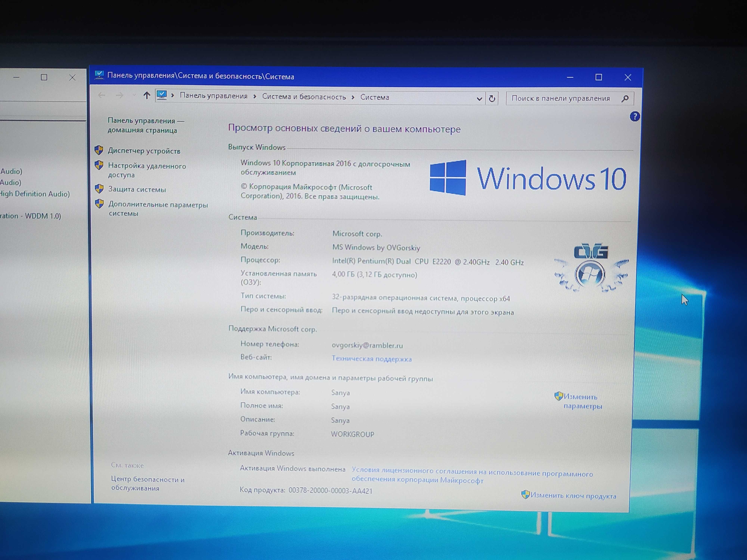Click the OVGorskiy OG logo image
This screenshot has width=747, height=560.
(591, 267)
